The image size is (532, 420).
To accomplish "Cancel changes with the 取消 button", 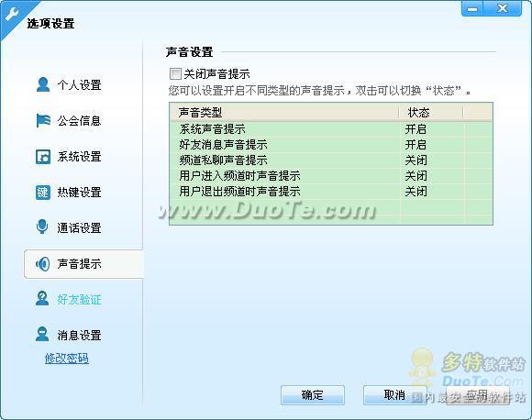I will click(x=394, y=395).
